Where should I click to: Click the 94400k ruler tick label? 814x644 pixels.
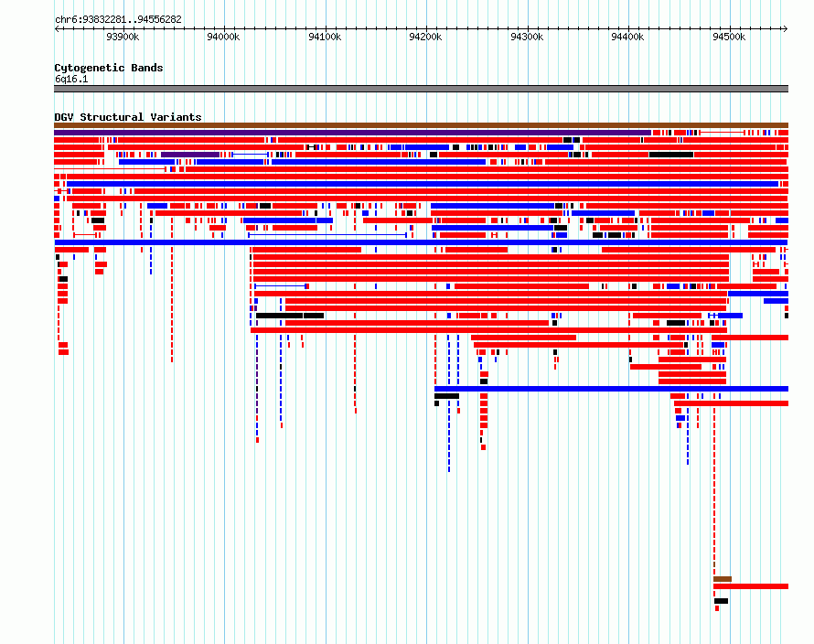tap(627, 37)
